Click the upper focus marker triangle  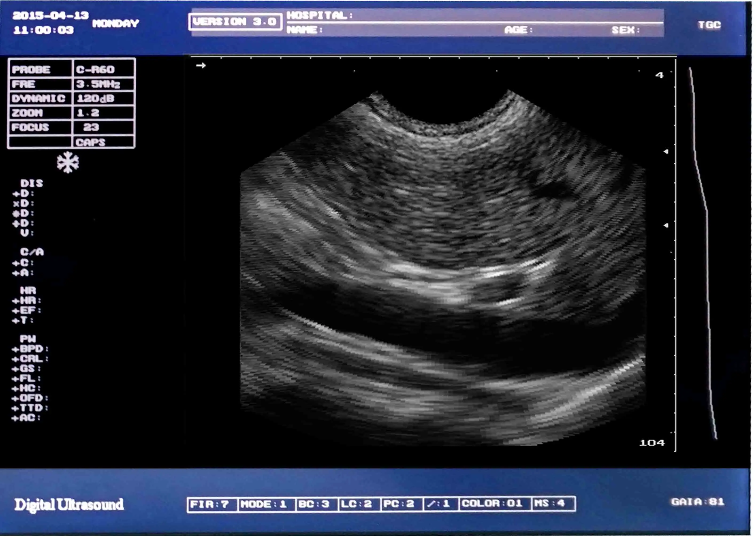666,152
